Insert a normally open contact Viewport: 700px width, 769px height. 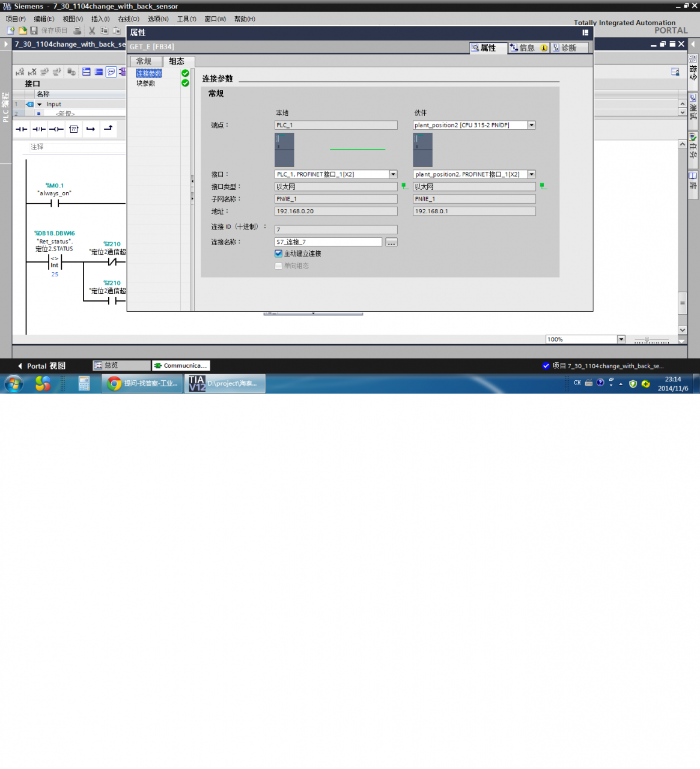click(22, 129)
